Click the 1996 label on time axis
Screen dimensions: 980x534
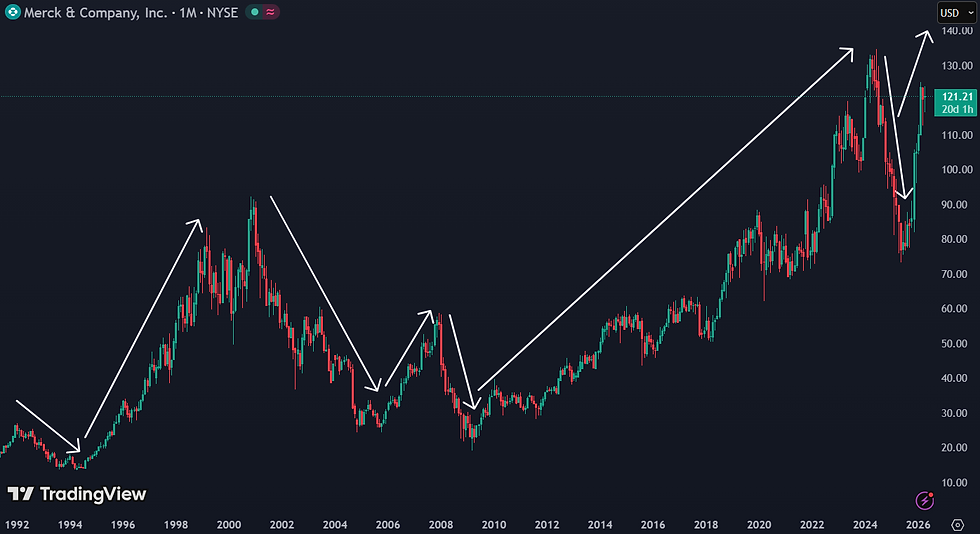123,525
